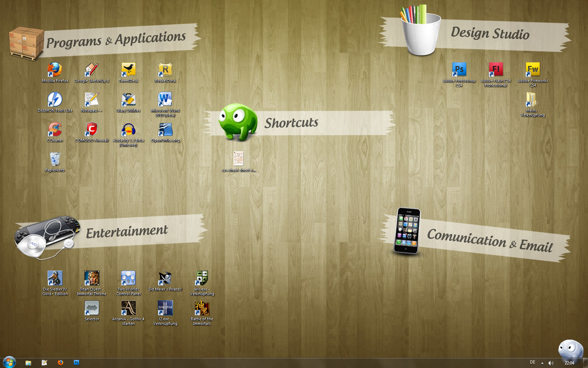The width and height of the screenshot is (588, 368).
Task: Click the Sid Meier's Pirates! shortcut
Action: (x=165, y=278)
